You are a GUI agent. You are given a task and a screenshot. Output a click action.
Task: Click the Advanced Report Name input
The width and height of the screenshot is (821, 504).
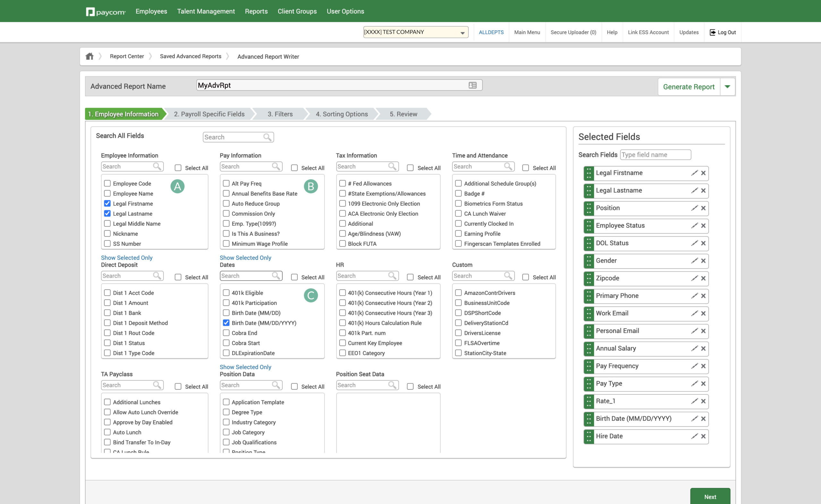point(339,85)
